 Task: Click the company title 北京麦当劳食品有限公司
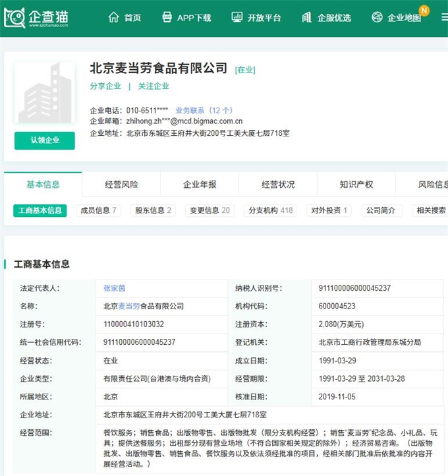point(158,68)
